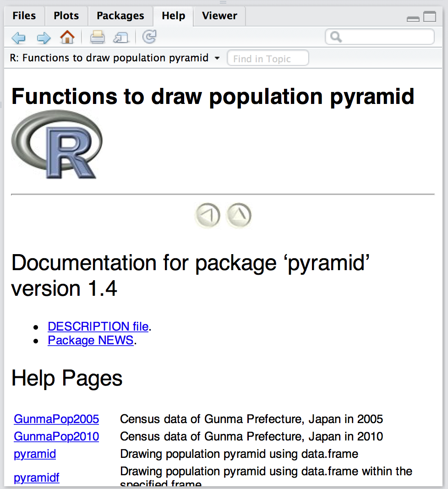
Task: Click the 'Functions to draw population pyramid' heading
Action: (213, 97)
